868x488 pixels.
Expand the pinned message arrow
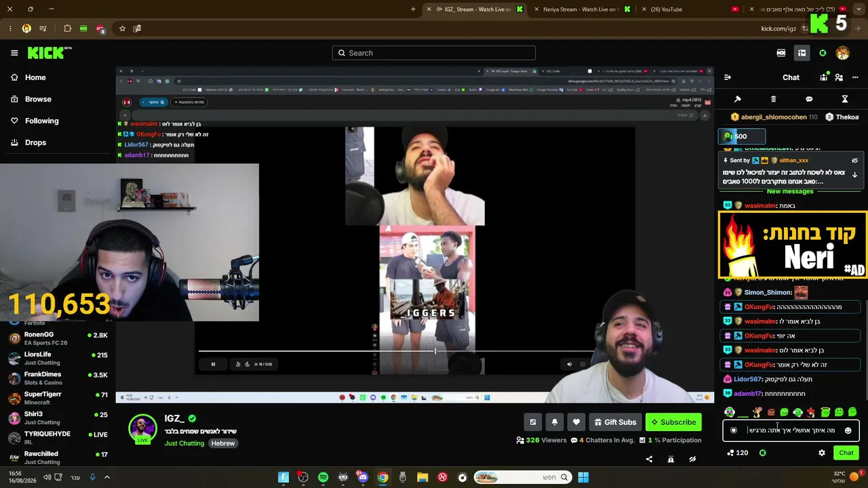click(854, 175)
